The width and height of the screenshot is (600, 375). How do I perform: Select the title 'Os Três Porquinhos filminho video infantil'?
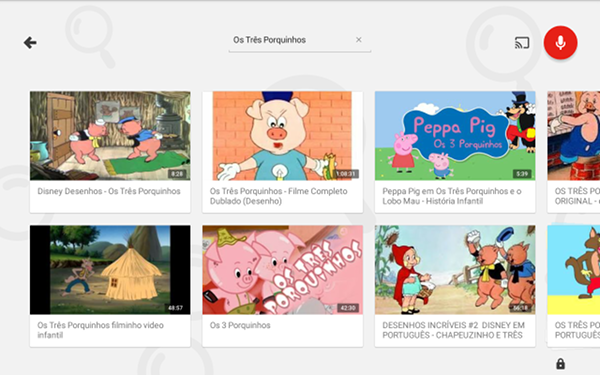tap(100, 330)
